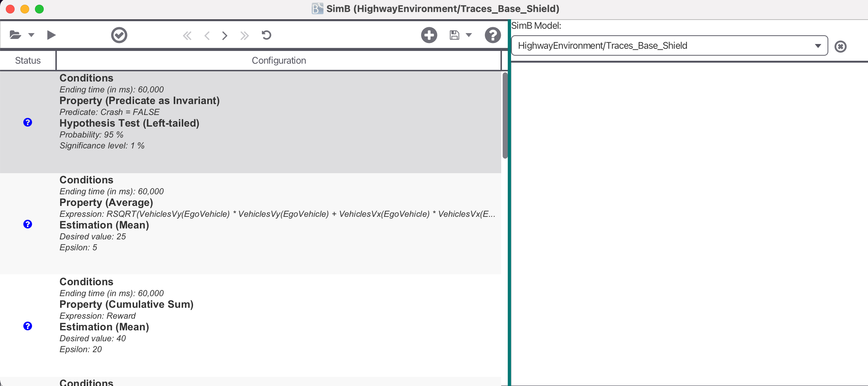The image size is (868, 386).
Task: Click the 'Significance level: 1 %' text
Action: (102, 146)
